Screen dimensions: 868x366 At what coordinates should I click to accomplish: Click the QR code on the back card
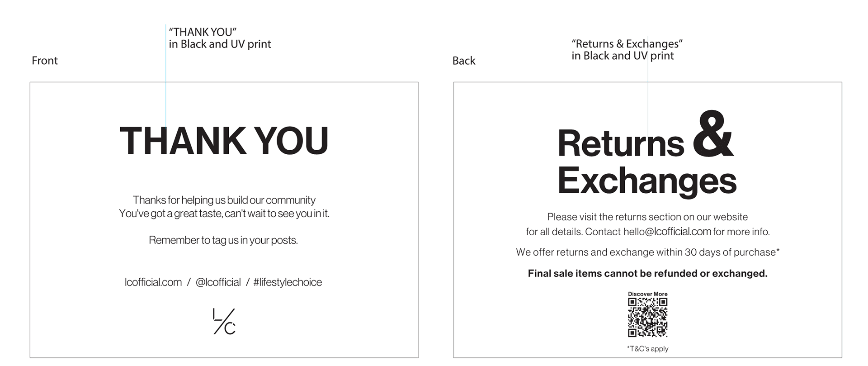pos(647,317)
